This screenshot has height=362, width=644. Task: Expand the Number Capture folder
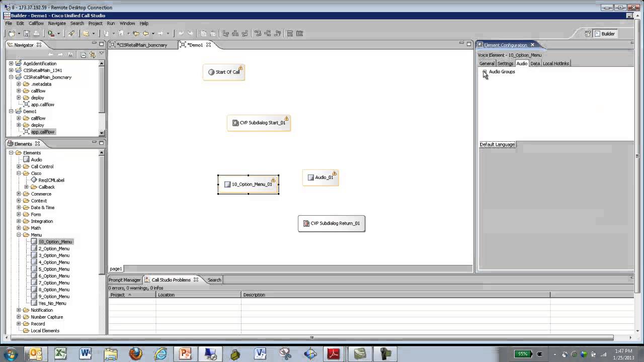pyautogui.click(x=19, y=317)
